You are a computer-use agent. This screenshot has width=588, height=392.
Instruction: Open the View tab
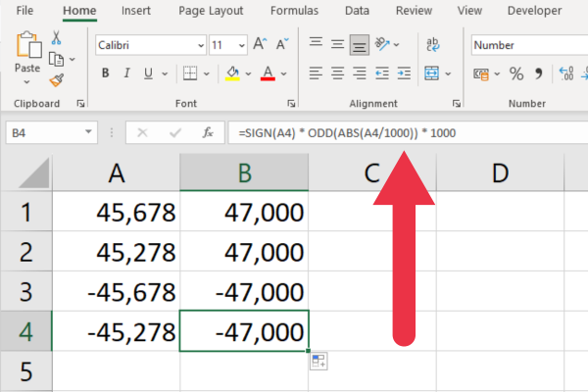(469, 11)
